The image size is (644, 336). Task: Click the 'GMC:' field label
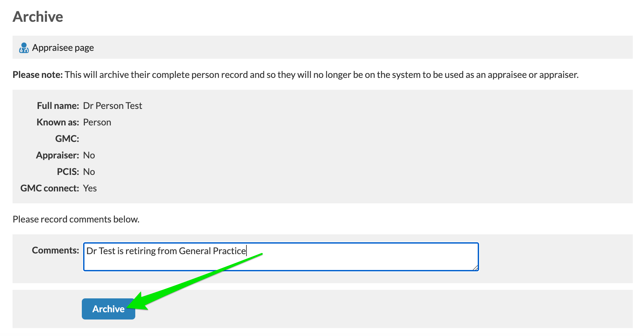coord(67,139)
